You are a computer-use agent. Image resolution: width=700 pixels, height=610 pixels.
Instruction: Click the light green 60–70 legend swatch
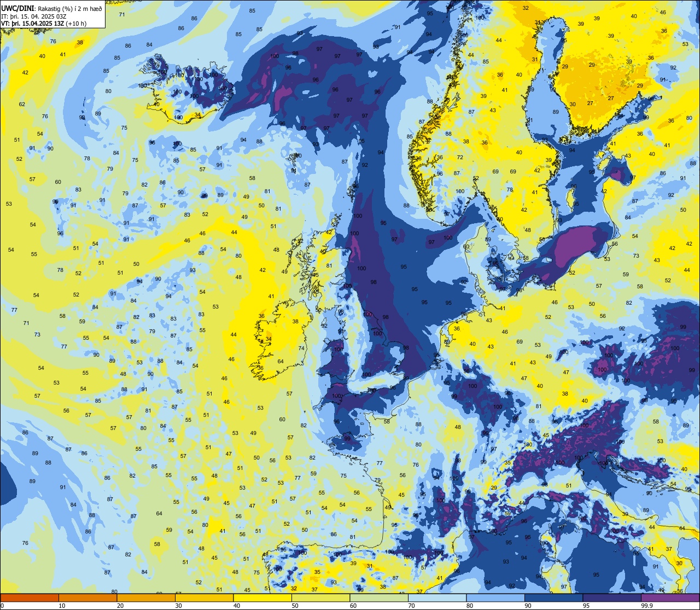(379, 597)
